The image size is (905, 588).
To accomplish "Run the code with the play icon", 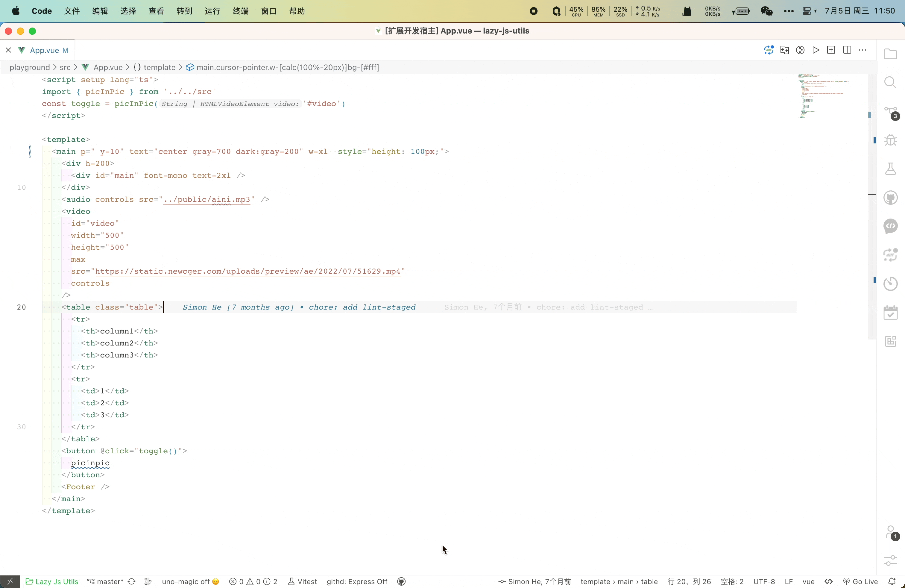I will click(x=816, y=50).
